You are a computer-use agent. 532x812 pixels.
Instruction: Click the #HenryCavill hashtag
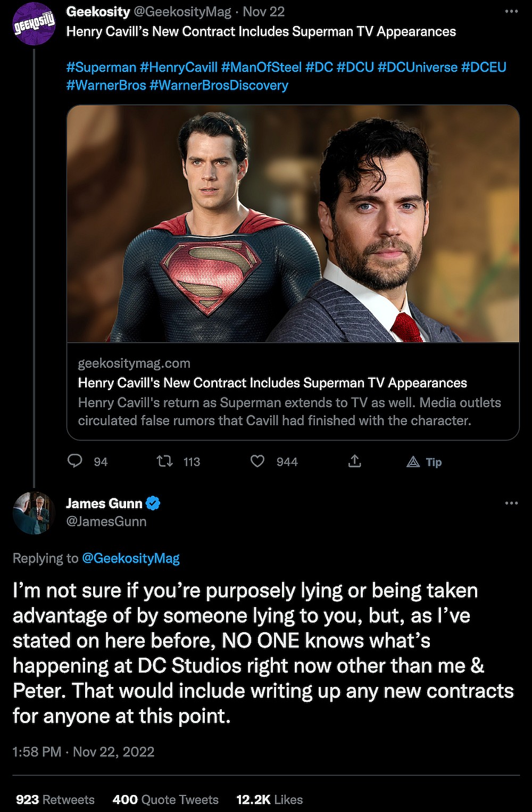point(179,67)
